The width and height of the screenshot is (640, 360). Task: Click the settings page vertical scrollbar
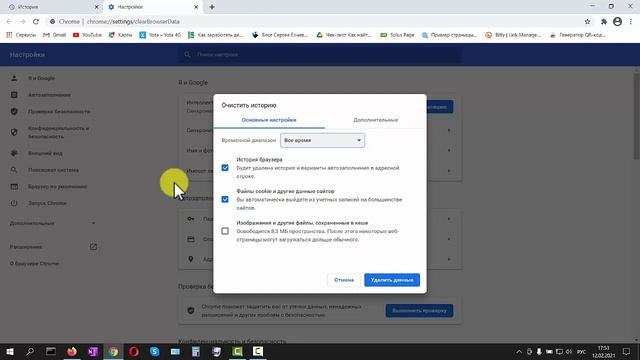click(636, 116)
